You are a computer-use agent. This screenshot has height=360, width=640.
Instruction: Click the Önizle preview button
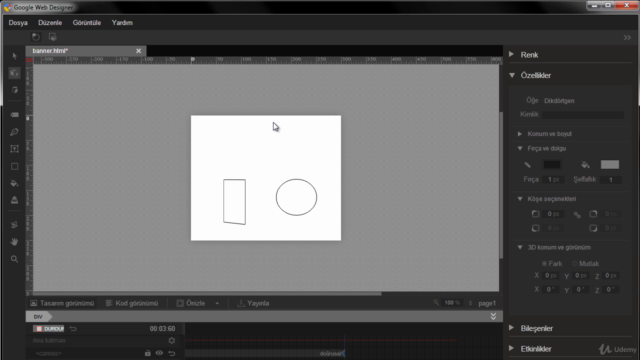pyautogui.click(x=191, y=303)
